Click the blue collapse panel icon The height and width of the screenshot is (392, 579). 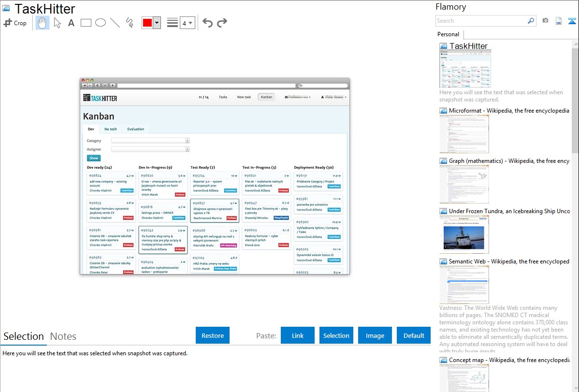[x=572, y=21]
